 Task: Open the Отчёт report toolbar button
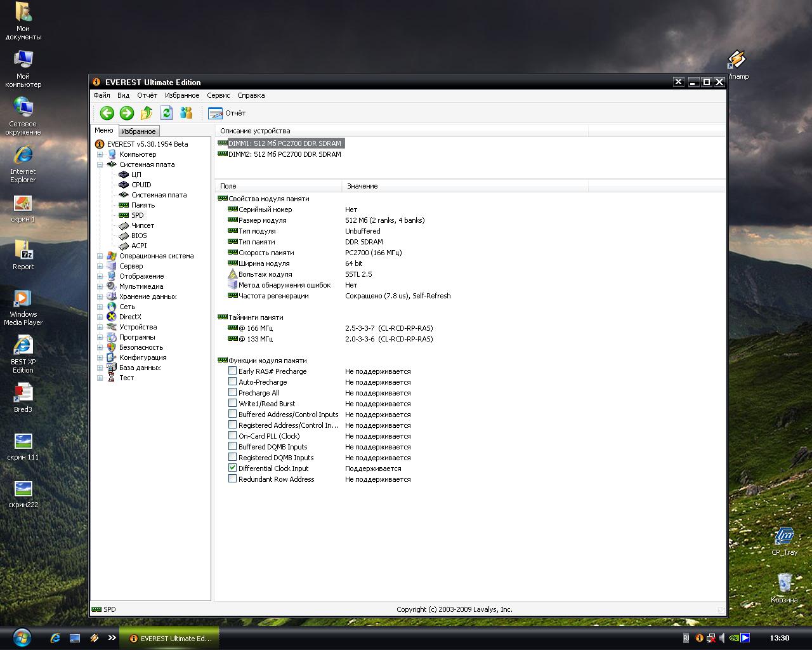pos(227,113)
